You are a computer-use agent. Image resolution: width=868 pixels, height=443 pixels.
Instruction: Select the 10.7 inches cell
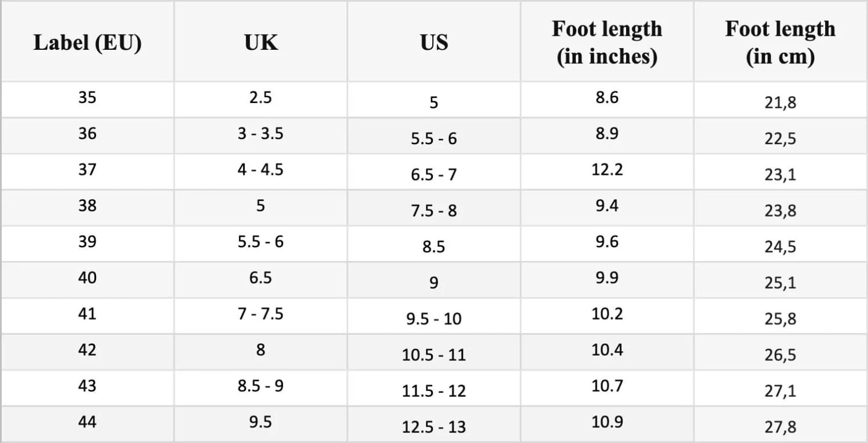[607, 386]
